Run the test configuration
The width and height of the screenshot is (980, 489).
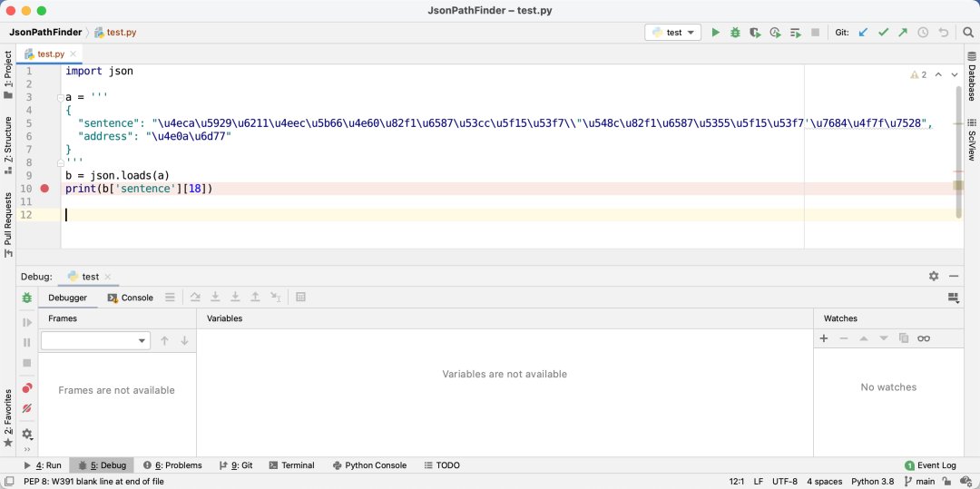tap(716, 32)
